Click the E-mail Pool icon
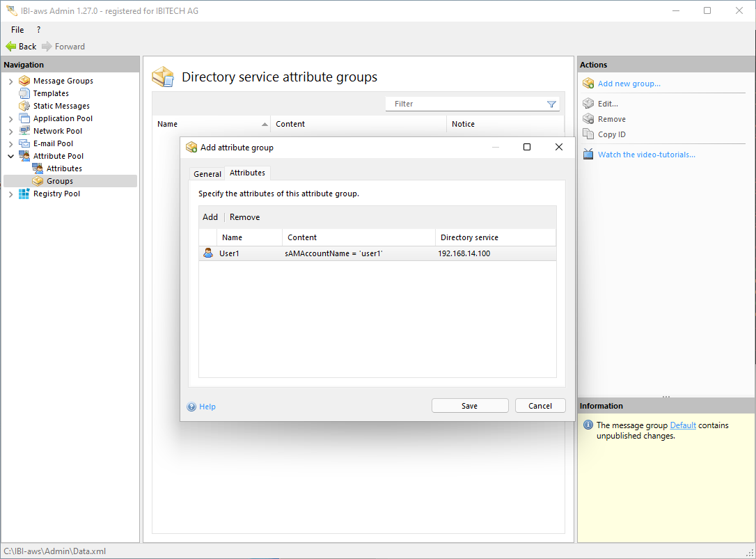Screen dimensions: 756x559 pyautogui.click(x=24, y=143)
